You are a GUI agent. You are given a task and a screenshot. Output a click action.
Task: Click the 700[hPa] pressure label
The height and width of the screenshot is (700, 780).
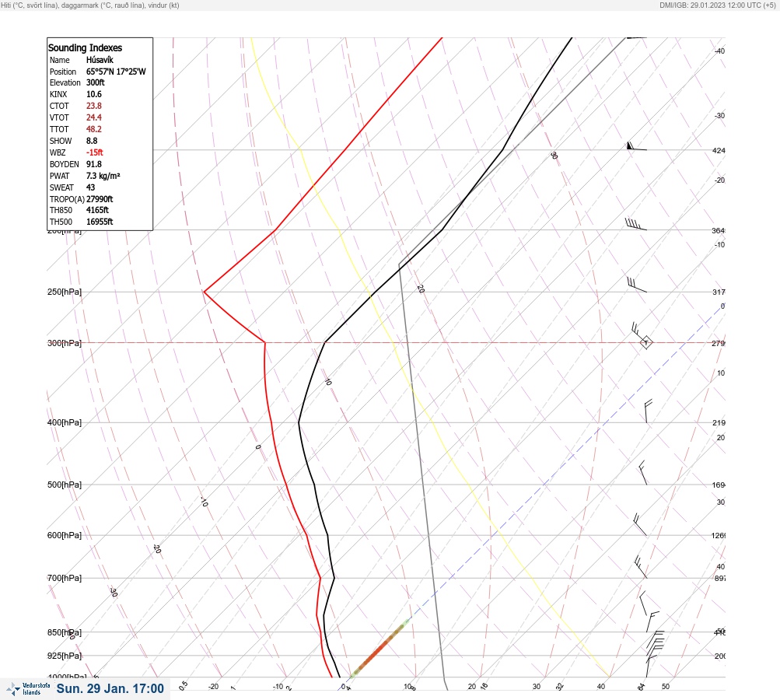(65, 578)
